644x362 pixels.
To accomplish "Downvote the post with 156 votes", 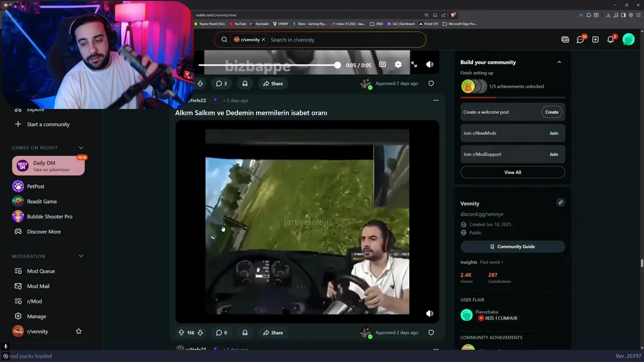I will pyautogui.click(x=200, y=332).
